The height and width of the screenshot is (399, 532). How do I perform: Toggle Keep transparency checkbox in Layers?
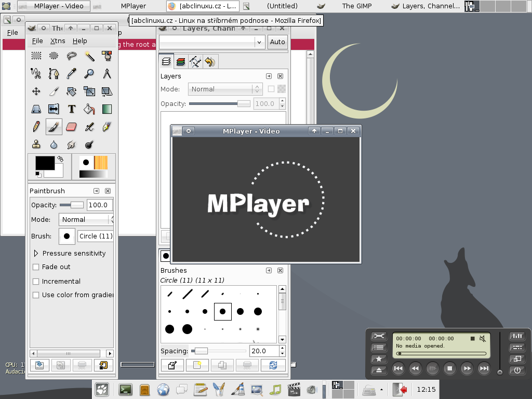[x=271, y=89]
